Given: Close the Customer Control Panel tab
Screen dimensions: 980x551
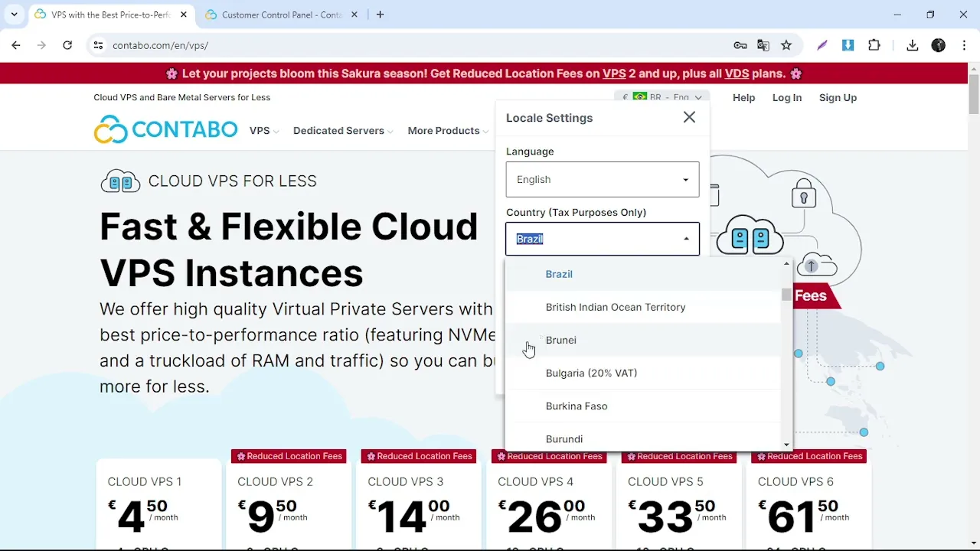Looking at the screenshot, I should (x=355, y=15).
